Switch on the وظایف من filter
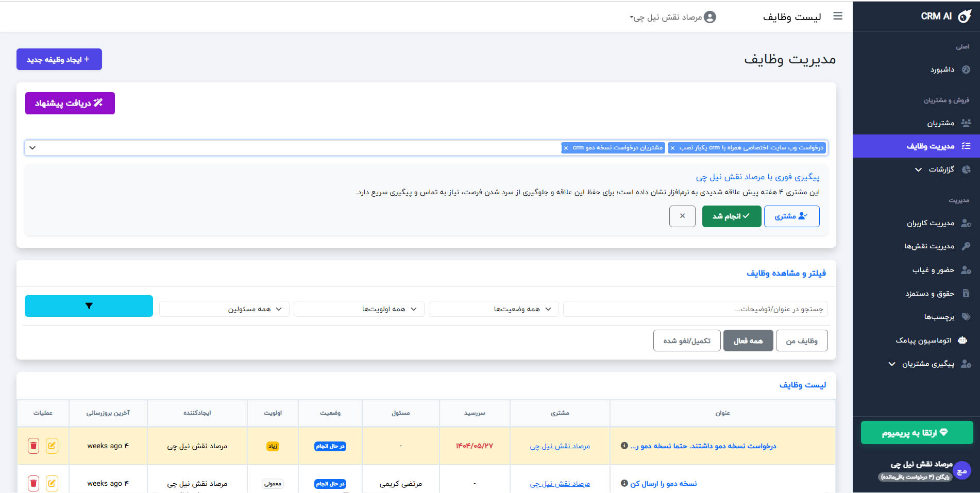This screenshot has height=493, width=980. 802,341
